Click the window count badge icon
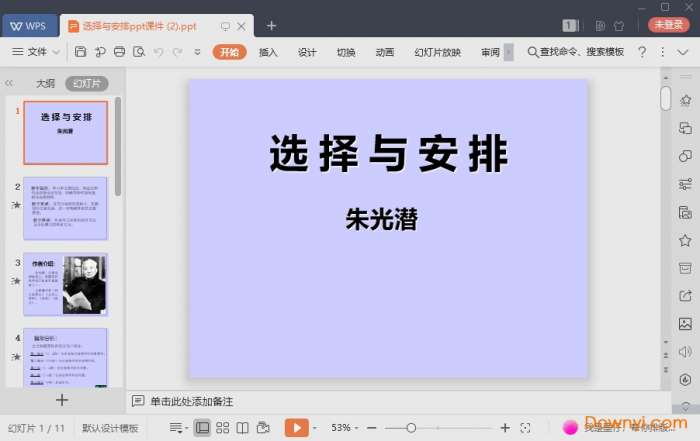Screen dimensions: 700x441 coord(570,26)
